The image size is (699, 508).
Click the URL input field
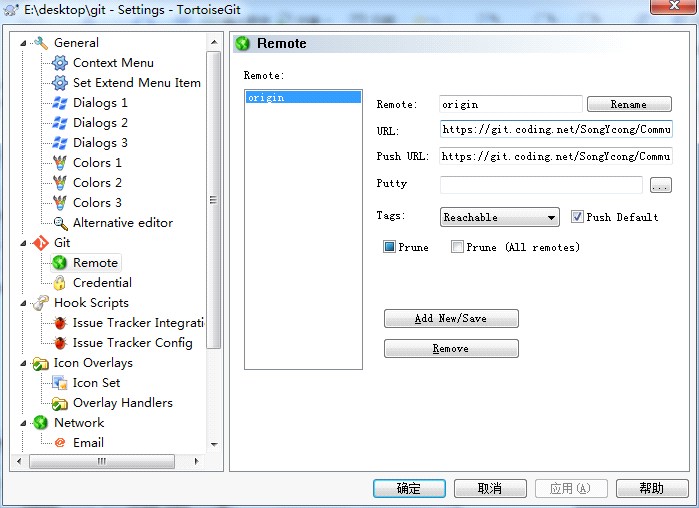coord(556,129)
